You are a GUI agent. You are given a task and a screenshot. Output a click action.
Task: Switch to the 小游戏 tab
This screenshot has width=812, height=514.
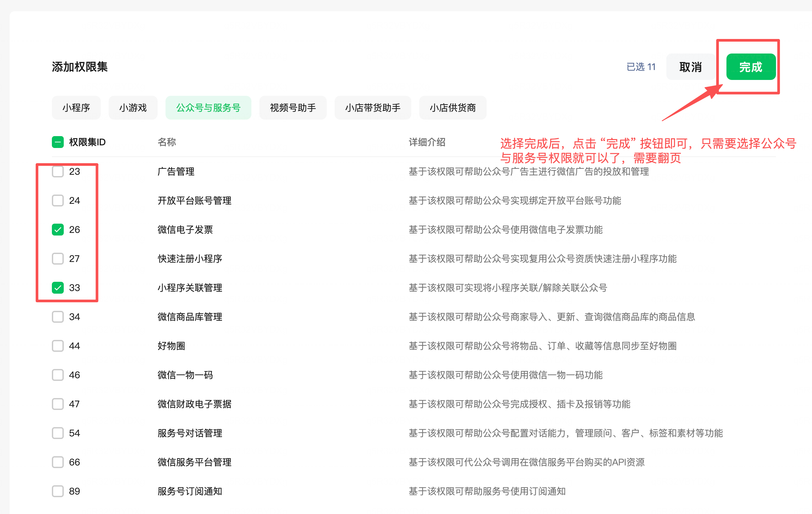(x=133, y=108)
